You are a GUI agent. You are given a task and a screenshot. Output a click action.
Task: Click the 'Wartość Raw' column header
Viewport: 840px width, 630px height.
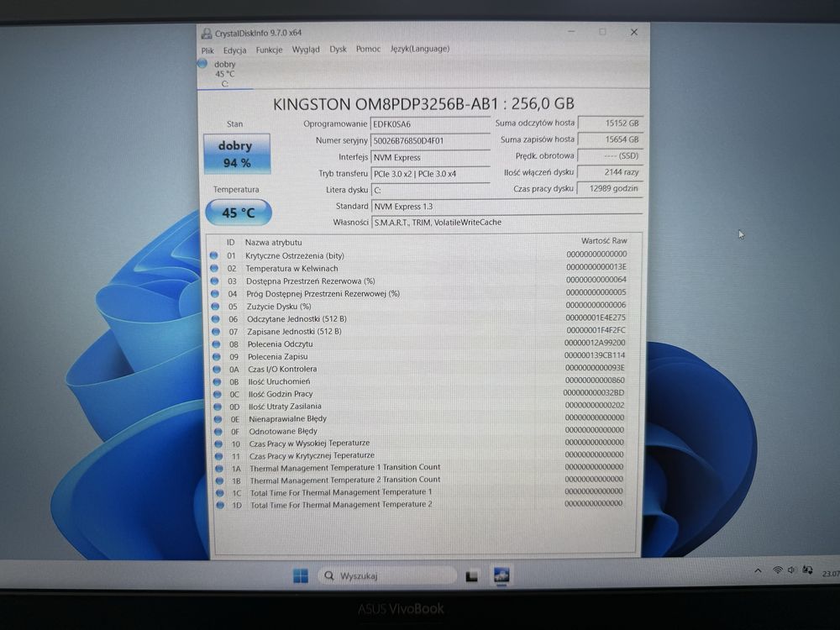pyautogui.click(x=604, y=241)
